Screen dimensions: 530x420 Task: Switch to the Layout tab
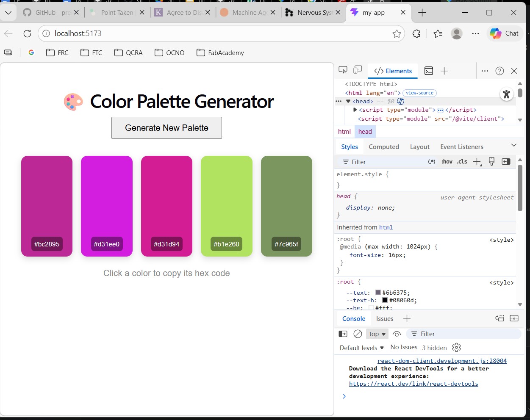click(420, 147)
